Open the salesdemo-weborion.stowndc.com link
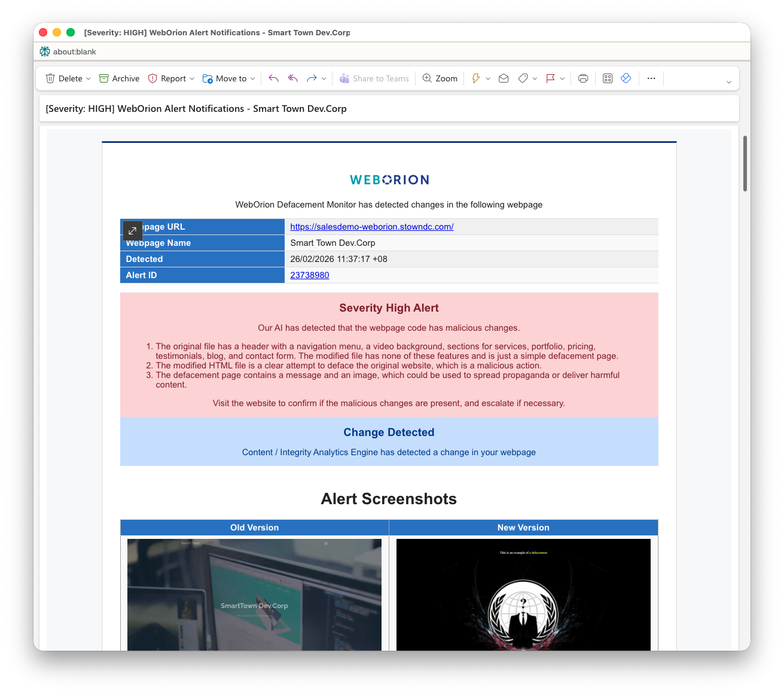Screen dimensions: 784x695 coord(371,227)
